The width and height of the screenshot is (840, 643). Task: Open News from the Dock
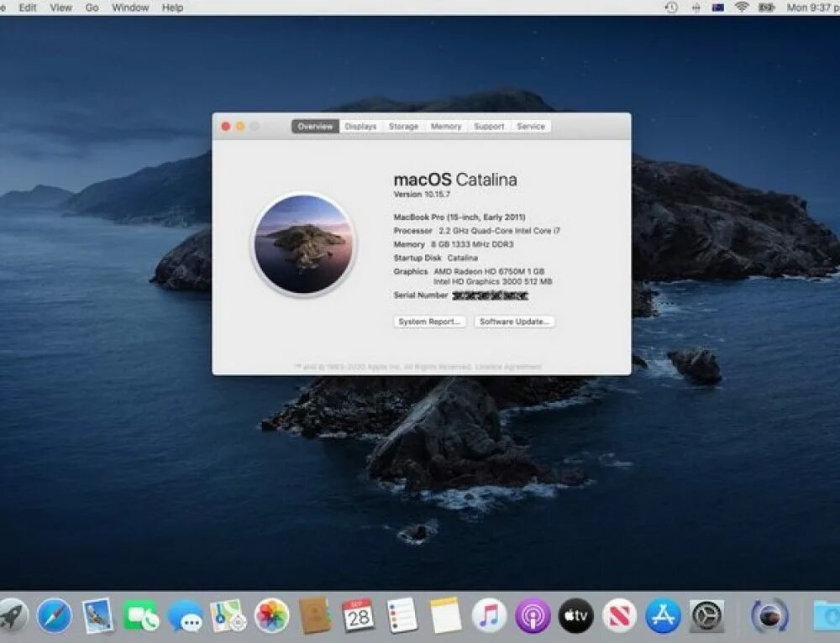619,615
